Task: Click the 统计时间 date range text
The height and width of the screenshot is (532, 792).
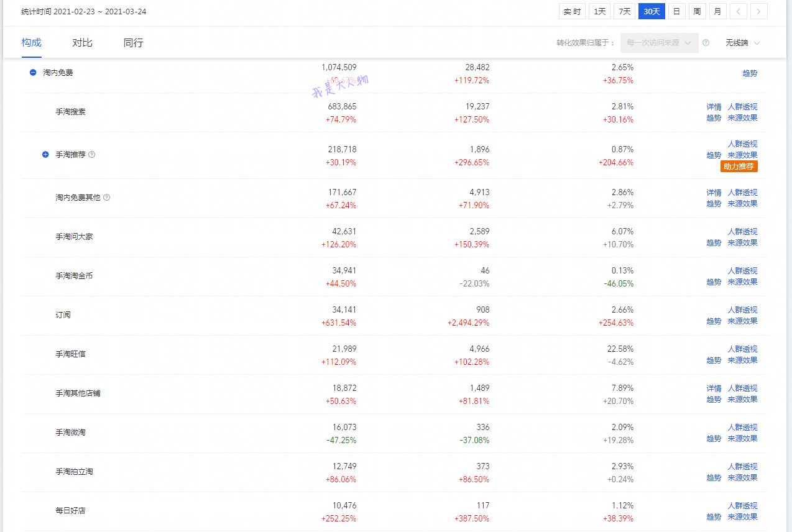Action: (84, 12)
